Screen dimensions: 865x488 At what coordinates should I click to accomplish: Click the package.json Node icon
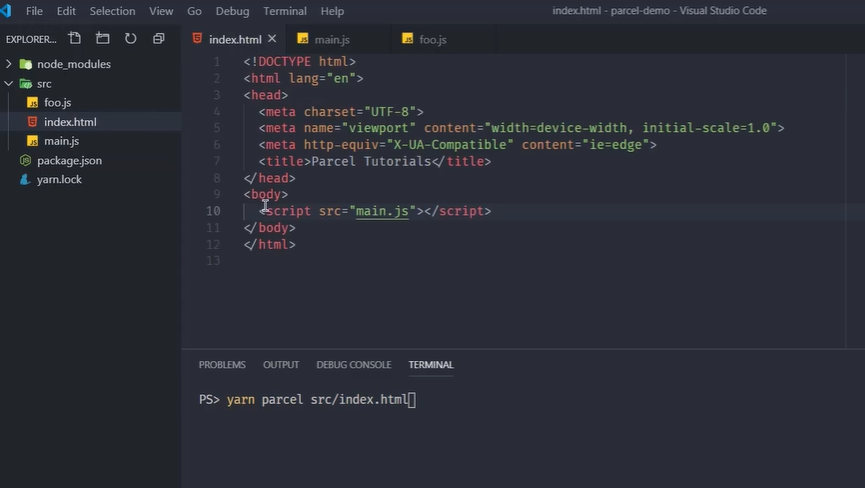point(26,160)
